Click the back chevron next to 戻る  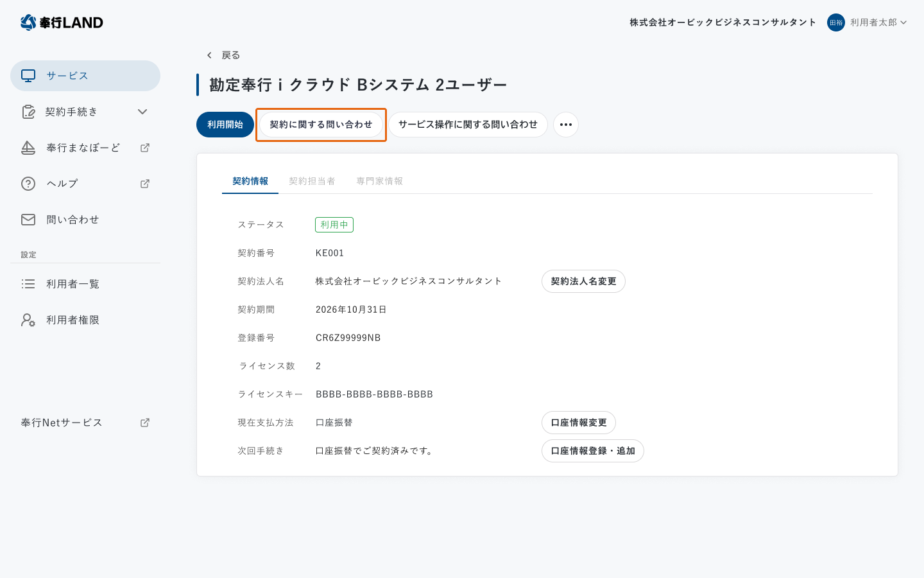click(208, 55)
